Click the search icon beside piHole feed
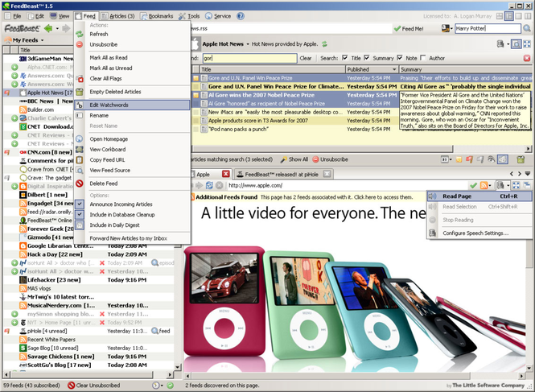The image size is (535, 392). coord(155,331)
